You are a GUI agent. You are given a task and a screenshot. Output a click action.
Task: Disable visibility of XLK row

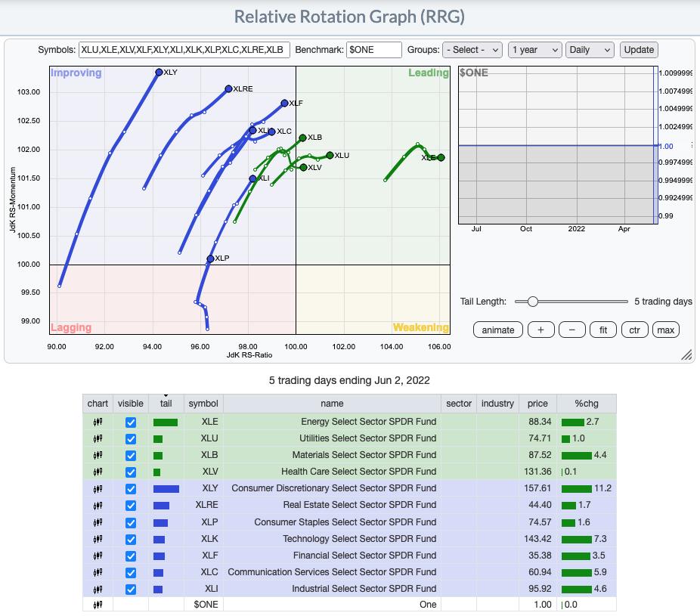coord(130,539)
